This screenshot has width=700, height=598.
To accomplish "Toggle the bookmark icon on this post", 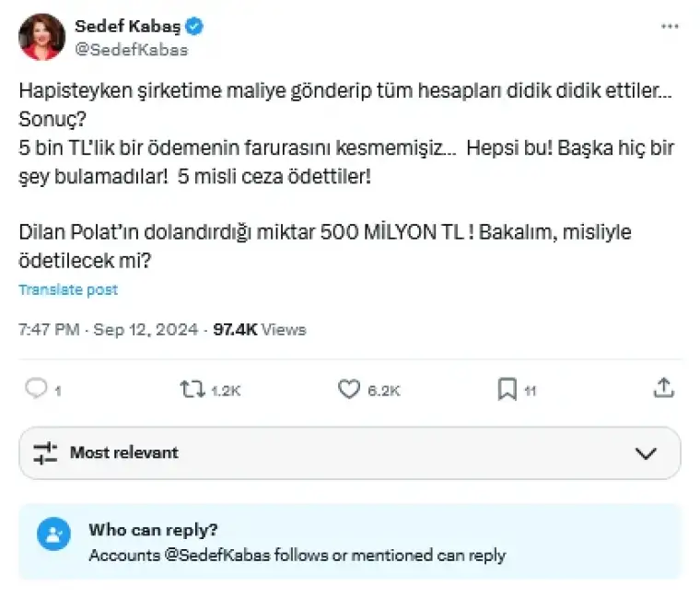I will tap(507, 390).
